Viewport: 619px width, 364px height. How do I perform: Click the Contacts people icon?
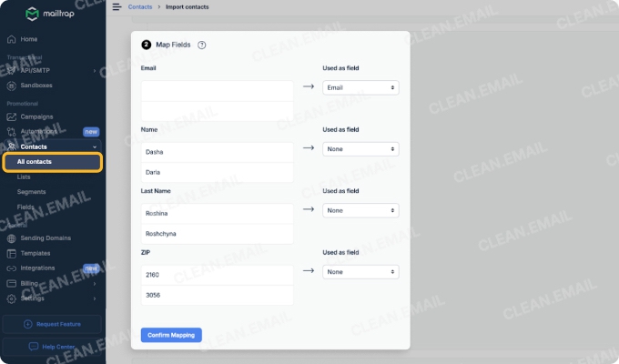click(x=12, y=147)
